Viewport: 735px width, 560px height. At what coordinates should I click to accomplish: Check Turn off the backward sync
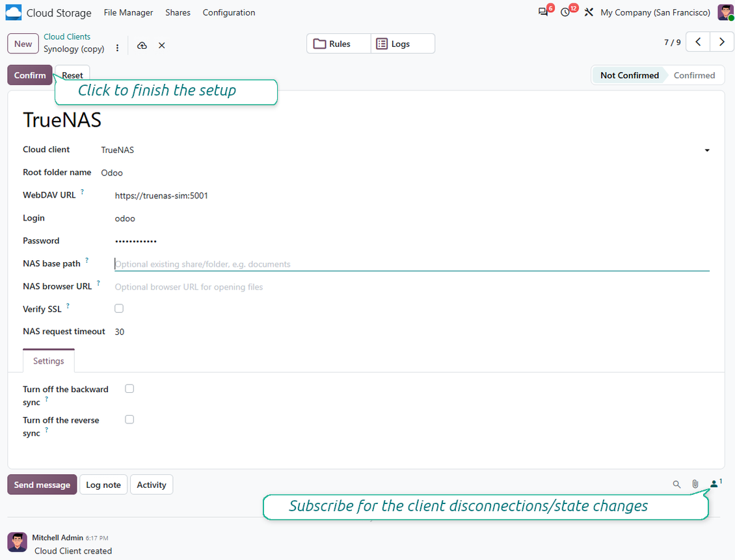[129, 388]
